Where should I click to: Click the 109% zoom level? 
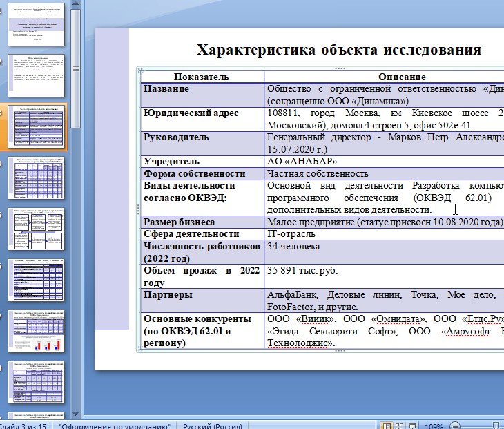point(434,426)
